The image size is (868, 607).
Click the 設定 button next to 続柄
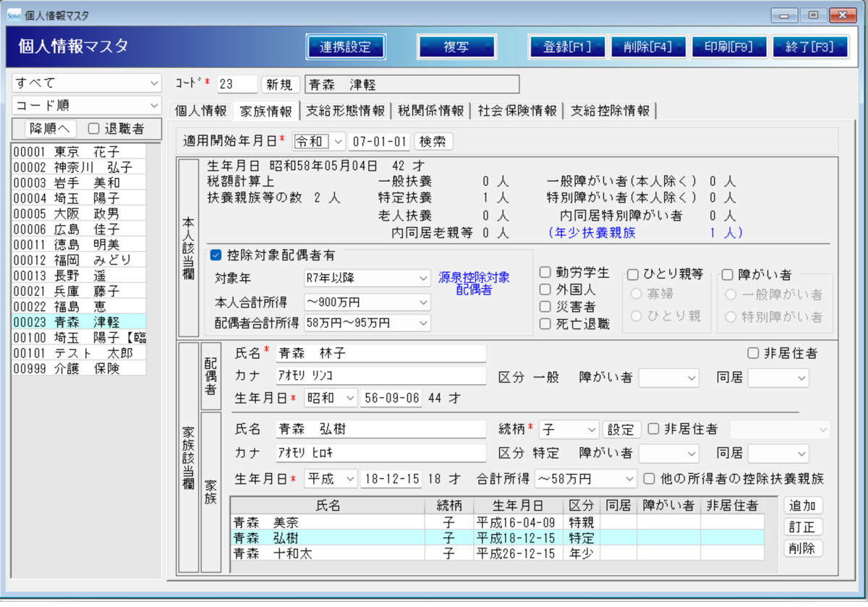click(621, 428)
